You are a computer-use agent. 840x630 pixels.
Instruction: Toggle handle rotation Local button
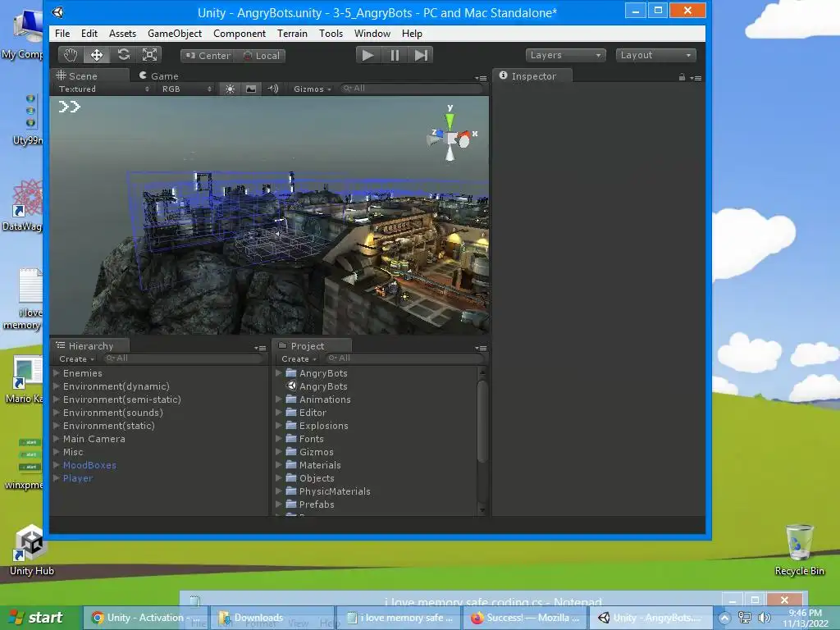(x=262, y=56)
